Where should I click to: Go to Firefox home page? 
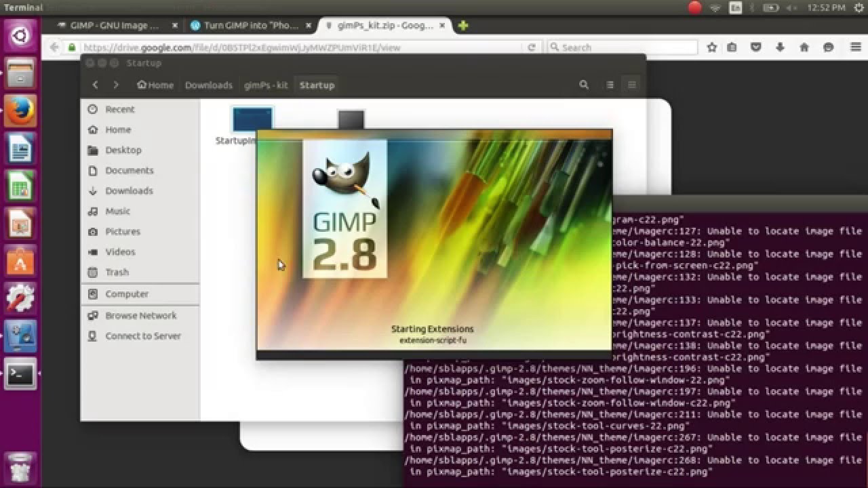[804, 47]
